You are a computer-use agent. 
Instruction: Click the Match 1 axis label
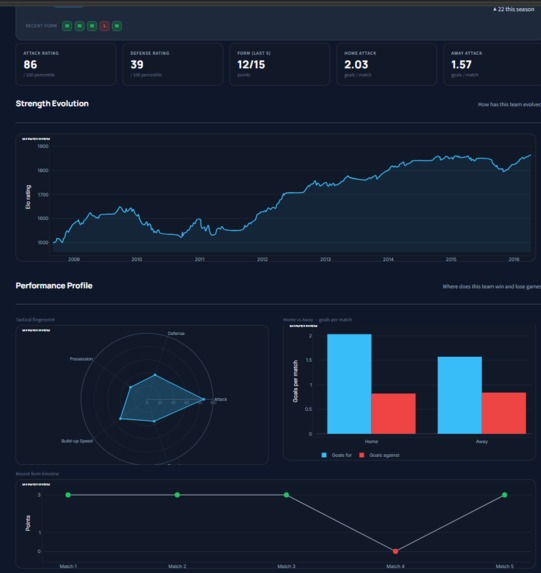pos(68,566)
